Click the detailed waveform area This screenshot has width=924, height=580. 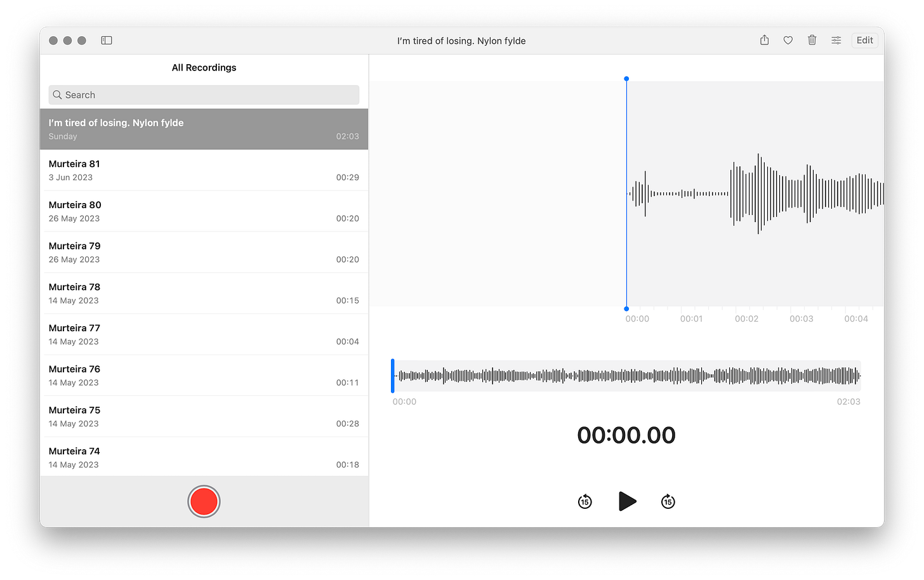[755, 194]
